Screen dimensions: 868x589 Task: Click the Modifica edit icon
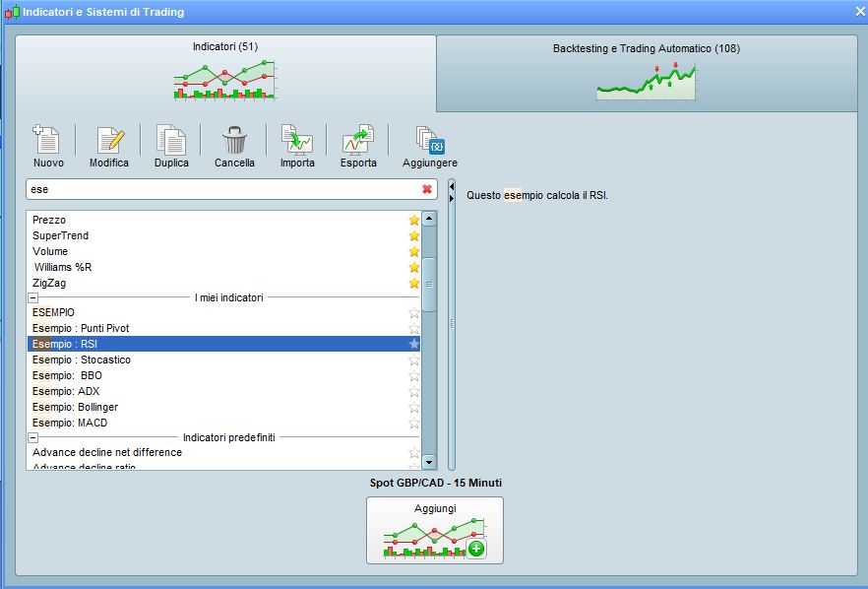click(109, 139)
